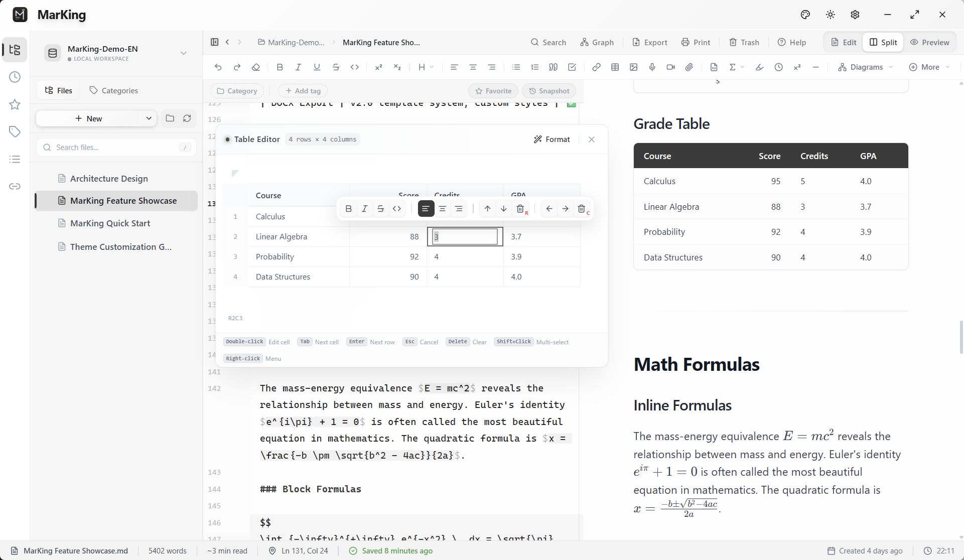Open the New file dropdown arrow
This screenshot has width=964, height=560.
click(149, 118)
